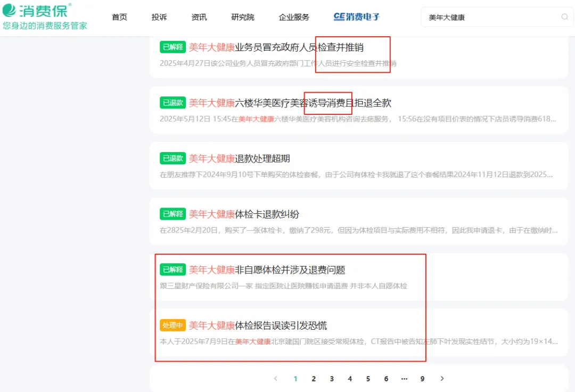Click the 消费保 logo
This screenshot has width=575, height=392.
(37, 10)
